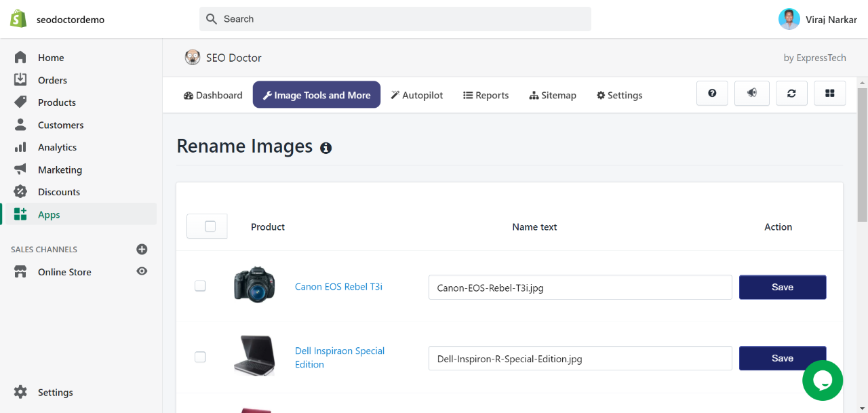Screen dimensions: 868x413
Task: Click the Action column header
Action: [778, 227]
